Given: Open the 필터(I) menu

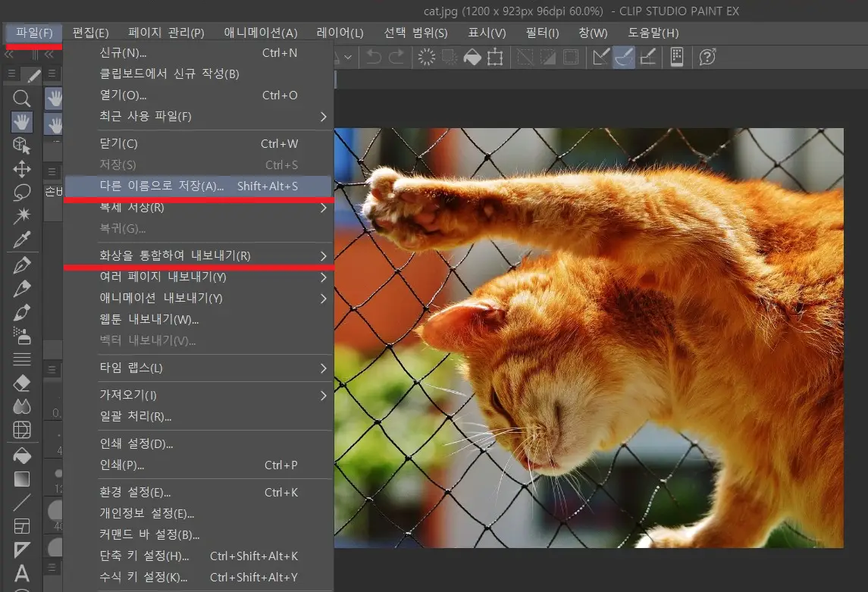Looking at the screenshot, I should [x=542, y=33].
